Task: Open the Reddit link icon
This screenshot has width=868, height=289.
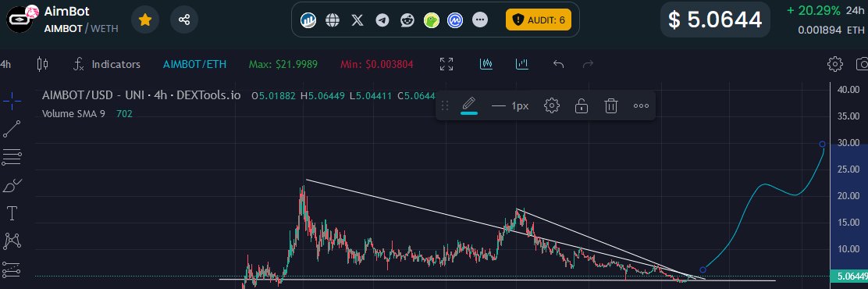Action: click(407, 20)
